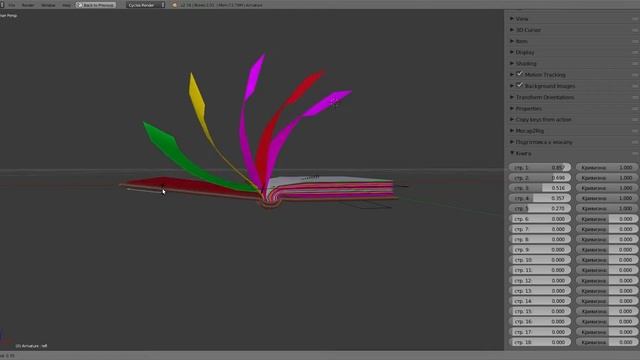This screenshot has height=360, width=640.
Task: Click the стр. 9 slider
Action: point(540,250)
